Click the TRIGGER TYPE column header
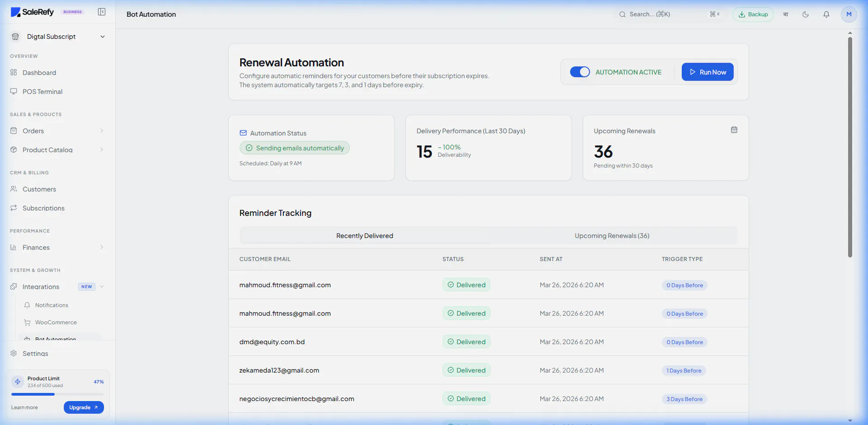This screenshot has width=868, height=425. (682, 259)
